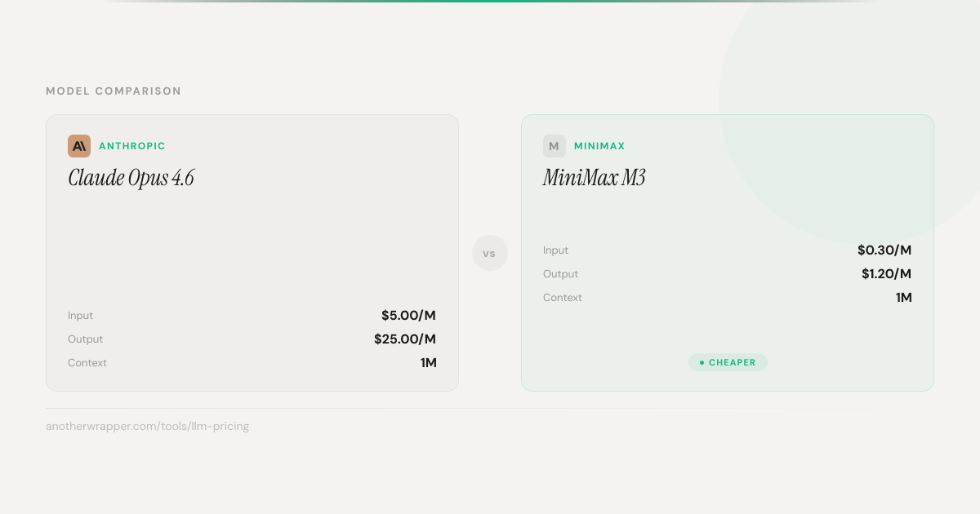Select the 'MINIMAX' provider label

pos(599,146)
